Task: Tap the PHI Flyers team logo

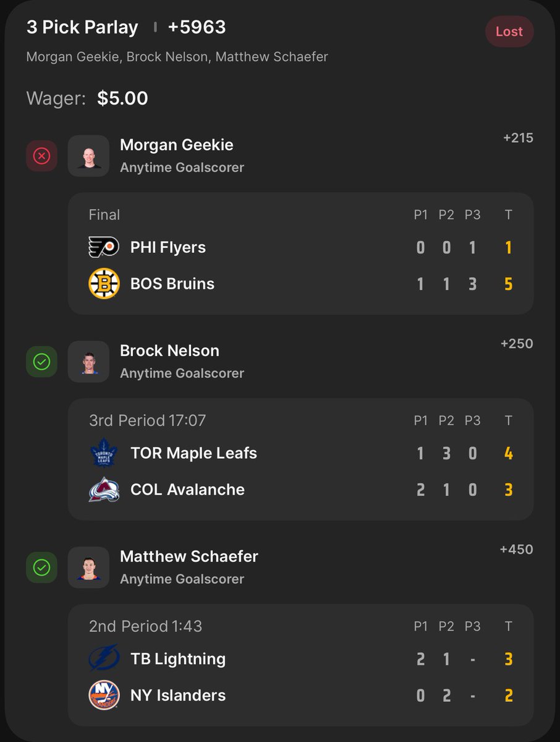Action: coord(104,247)
